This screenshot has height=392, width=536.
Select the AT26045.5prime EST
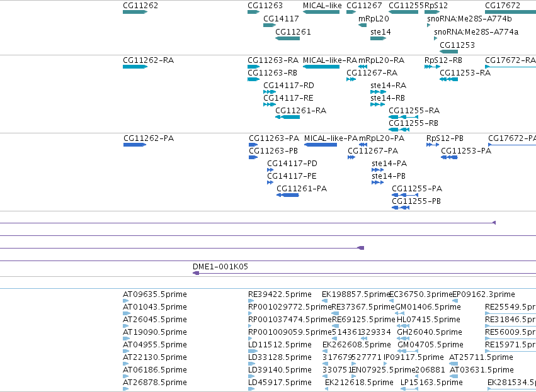(x=126, y=326)
